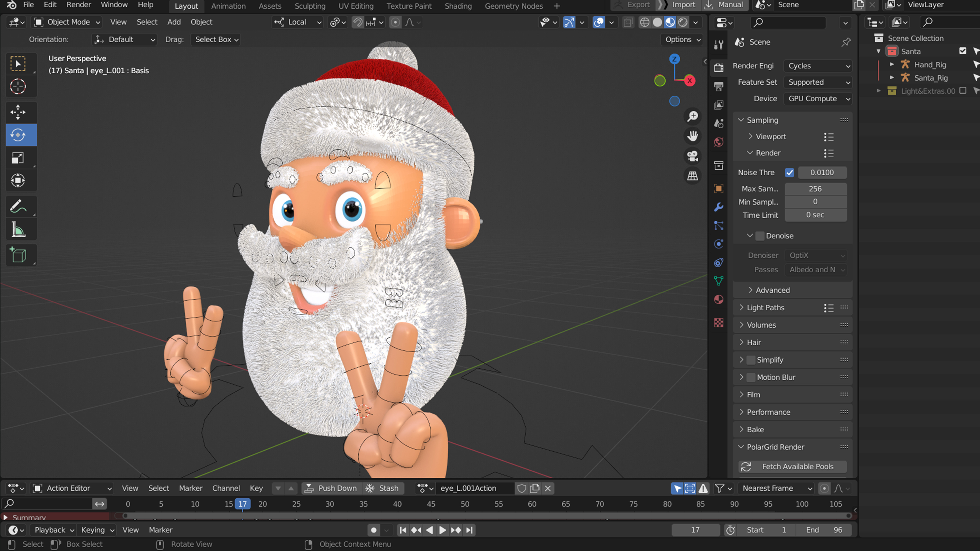980x551 pixels.
Task: Select the Scale tool
Action: pyautogui.click(x=18, y=158)
